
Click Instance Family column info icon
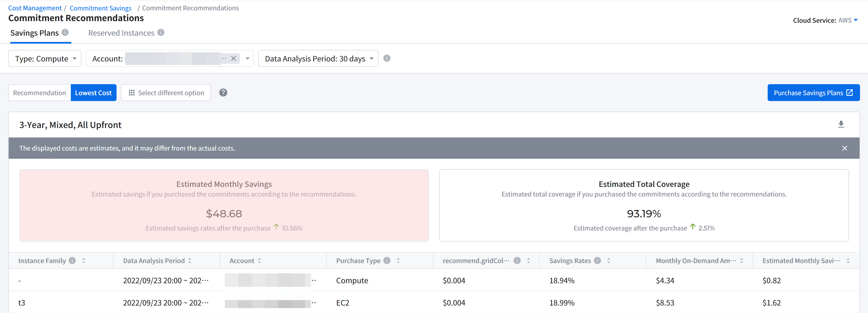72,261
